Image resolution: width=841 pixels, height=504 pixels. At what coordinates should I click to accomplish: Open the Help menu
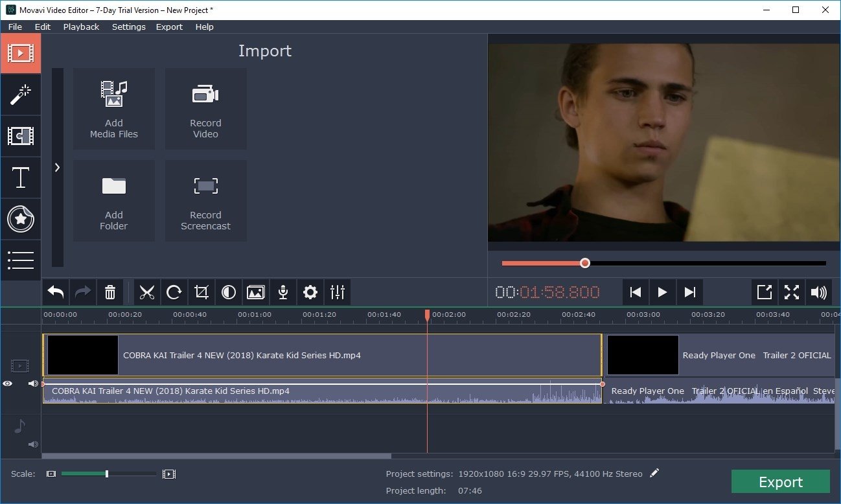[204, 27]
